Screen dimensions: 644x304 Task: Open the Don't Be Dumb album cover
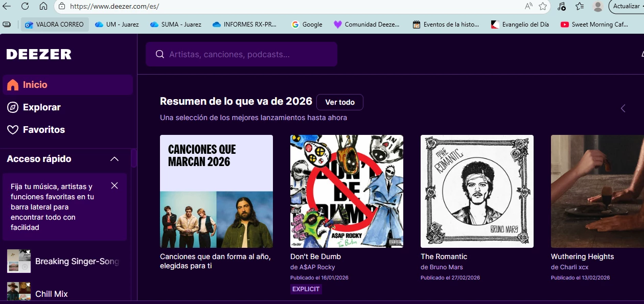click(347, 191)
